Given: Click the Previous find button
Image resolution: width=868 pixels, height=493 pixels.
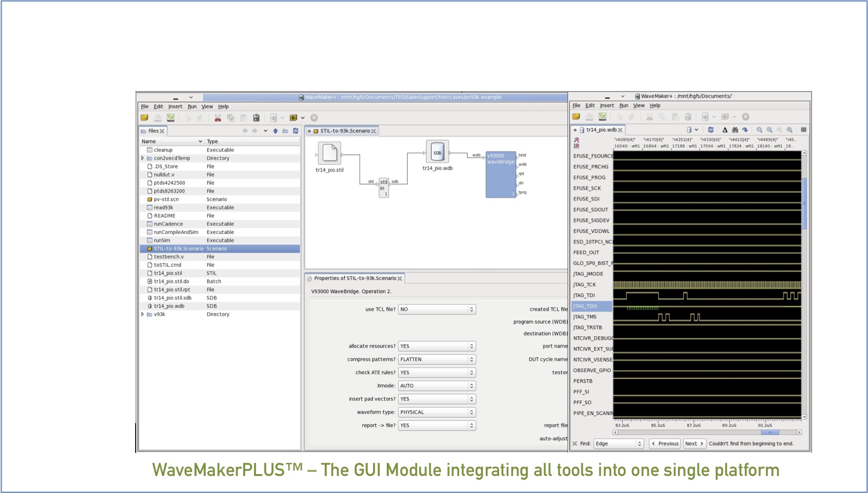Looking at the screenshot, I should [665, 443].
